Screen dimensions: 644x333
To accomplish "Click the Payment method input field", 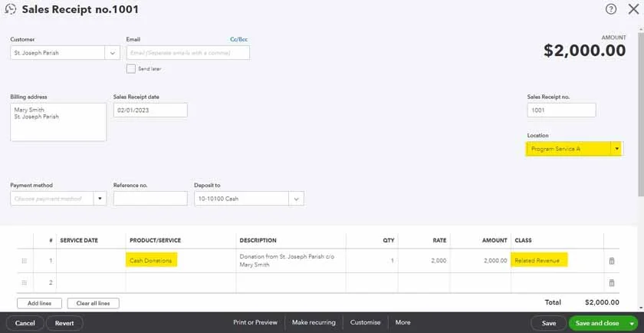I will tap(52, 199).
